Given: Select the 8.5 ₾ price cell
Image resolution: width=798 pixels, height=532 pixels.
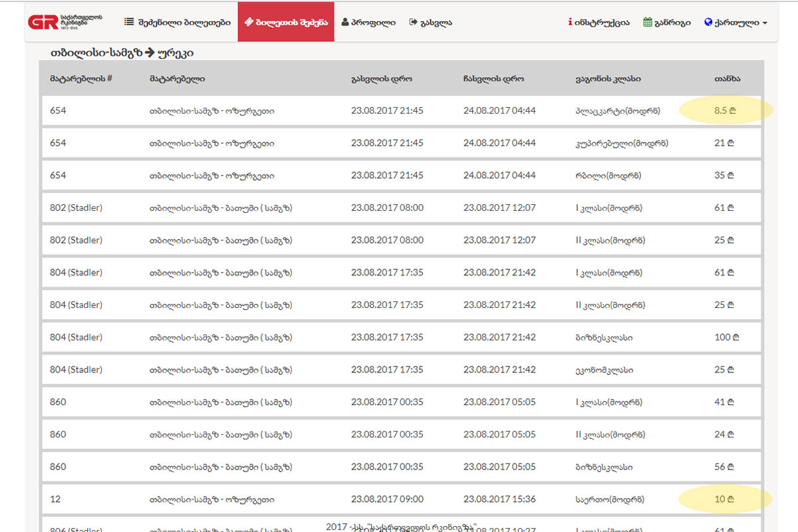Looking at the screenshot, I should 725,110.
